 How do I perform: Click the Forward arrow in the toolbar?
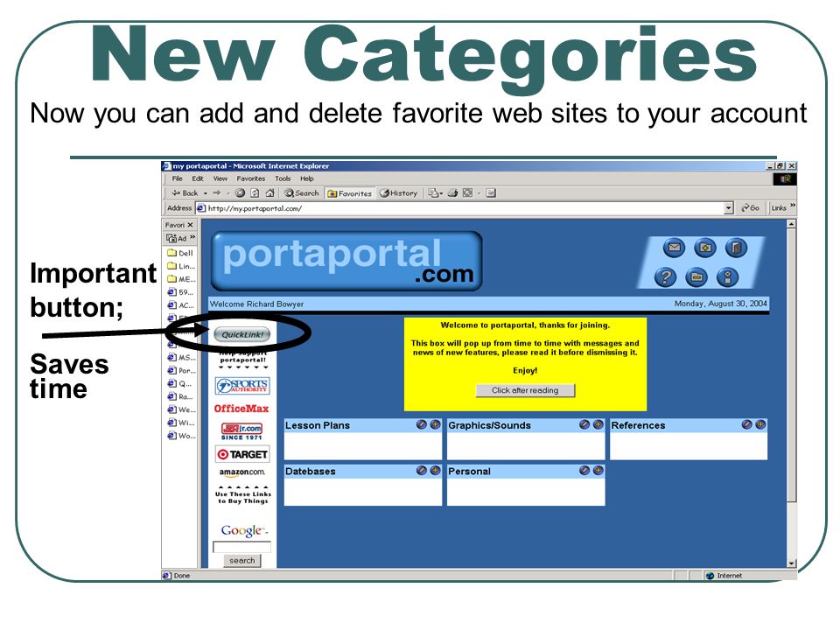pos(216,193)
